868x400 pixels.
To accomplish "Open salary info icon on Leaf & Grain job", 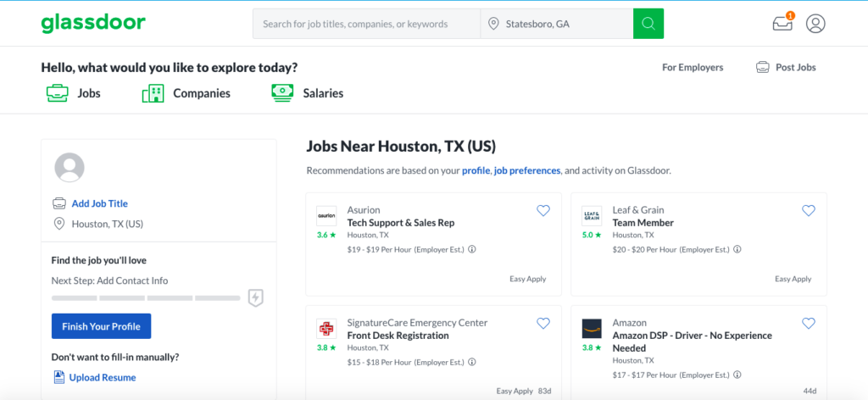I will pos(737,249).
